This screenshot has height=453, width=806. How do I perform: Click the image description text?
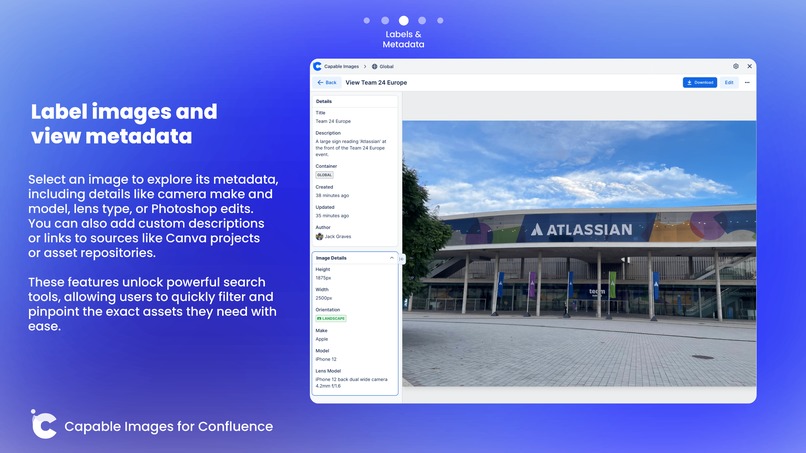pos(351,148)
